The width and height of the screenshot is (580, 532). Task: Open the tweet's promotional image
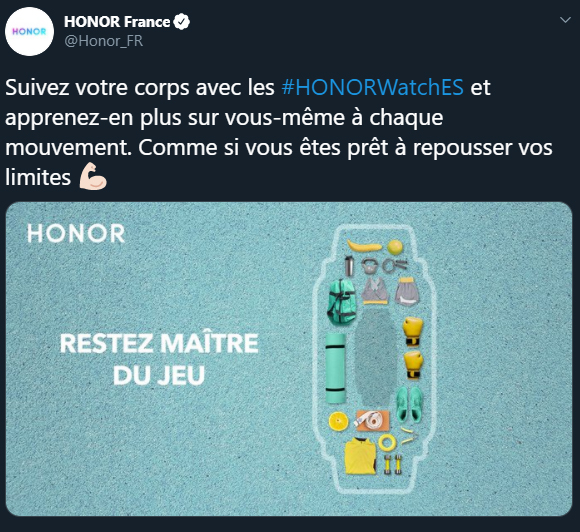click(x=289, y=359)
